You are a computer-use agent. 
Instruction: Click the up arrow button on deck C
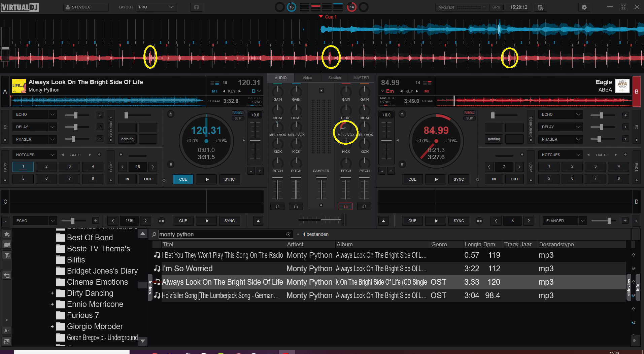click(x=258, y=221)
